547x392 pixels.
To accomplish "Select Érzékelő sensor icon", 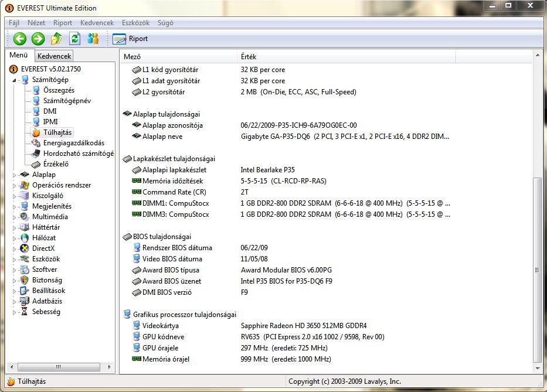I will [36, 164].
